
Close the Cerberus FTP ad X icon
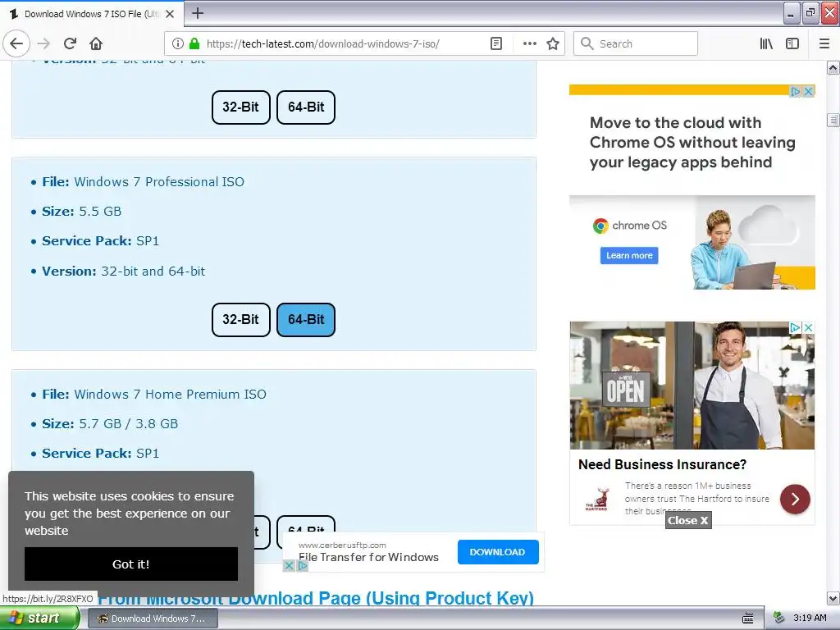[289, 565]
